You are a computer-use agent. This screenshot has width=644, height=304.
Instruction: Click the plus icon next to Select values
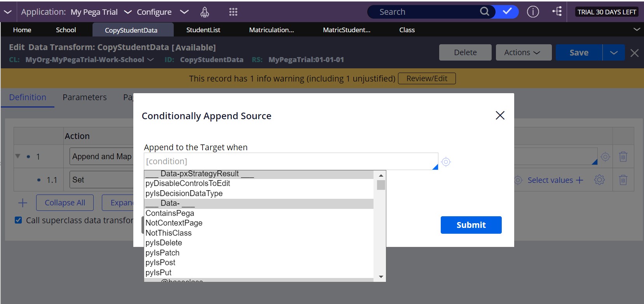pyautogui.click(x=579, y=180)
